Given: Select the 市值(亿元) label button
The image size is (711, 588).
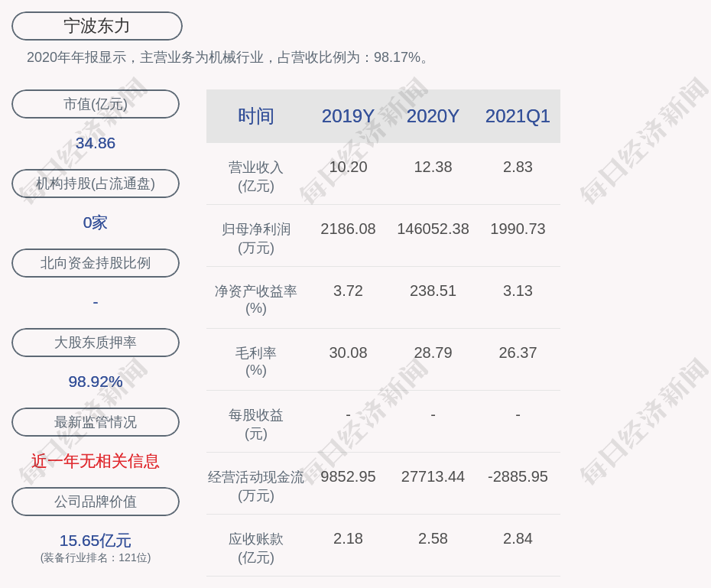Looking at the screenshot, I should [x=96, y=104].
